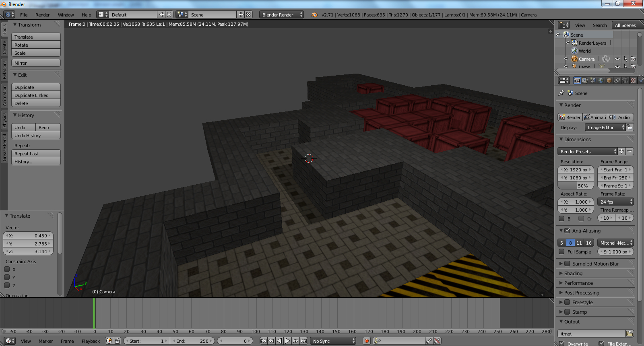Enable the Z constraint axis checkbox
This screenshot has height=346, width=644.
(7, 285)
